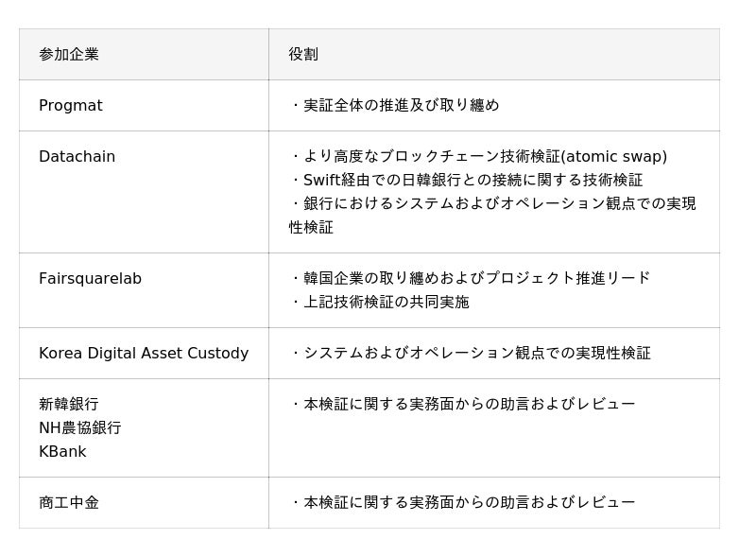Select the Progmat company cell

pyautogui.click(x=71, y=106)
